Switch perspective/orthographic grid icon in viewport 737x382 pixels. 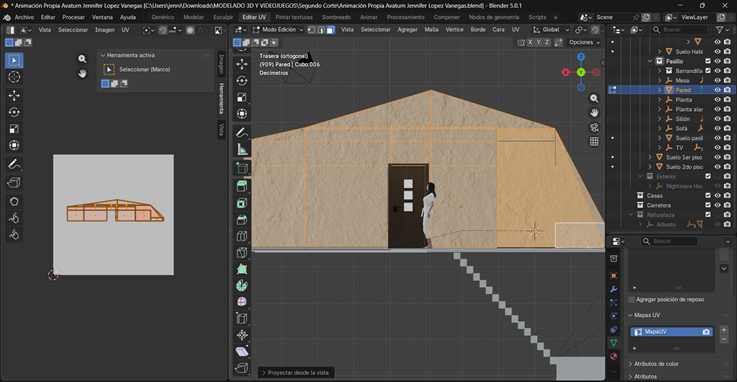(x=594, y=141)
